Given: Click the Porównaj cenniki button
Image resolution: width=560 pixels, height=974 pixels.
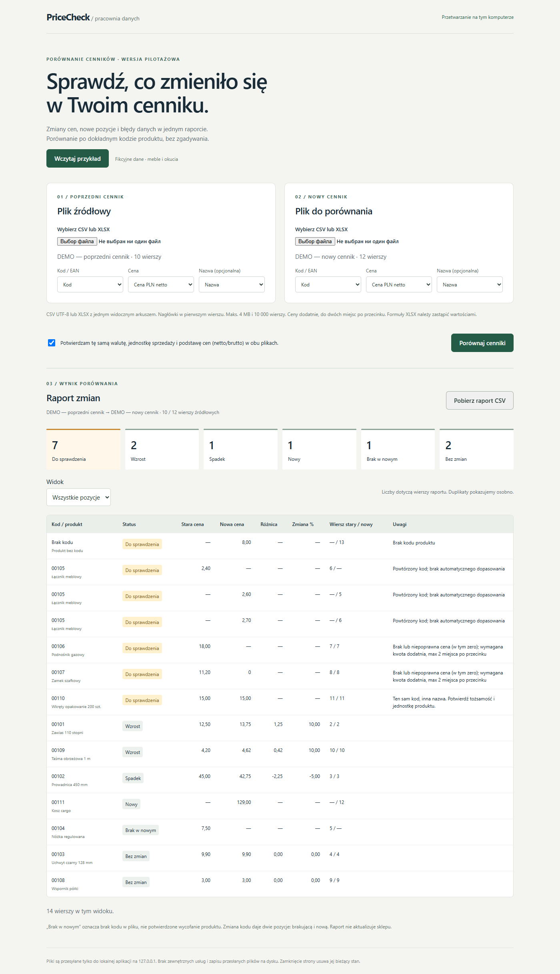Looking at the screenshot, I should (482, 343).
